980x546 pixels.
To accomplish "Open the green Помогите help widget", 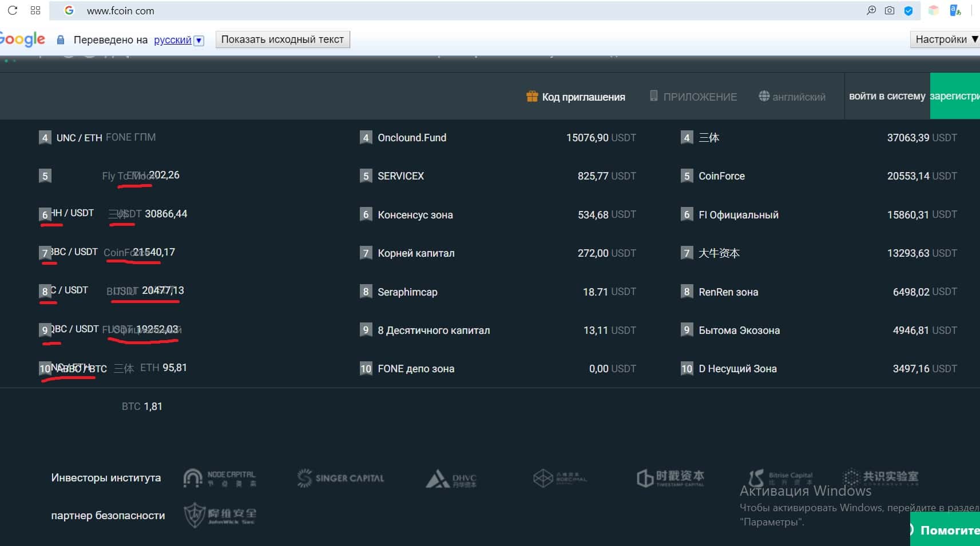I will point(946,530).
